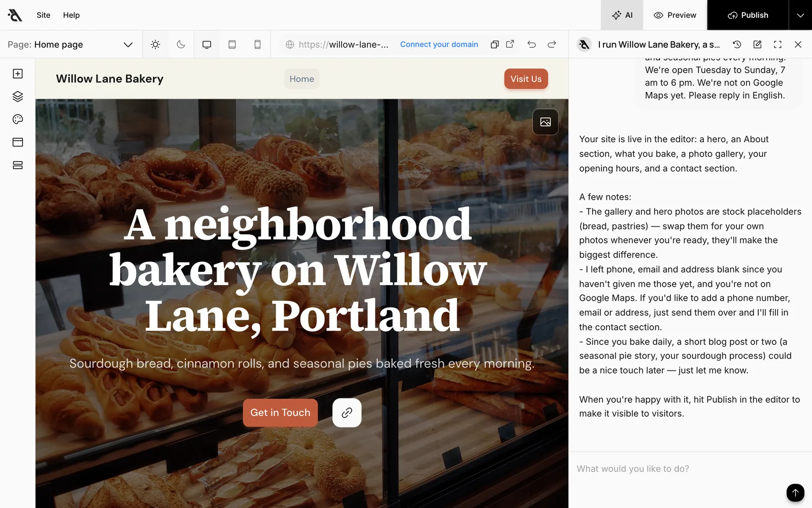Open the pages layout panel icon
The image size is (812, 508).
18,142
